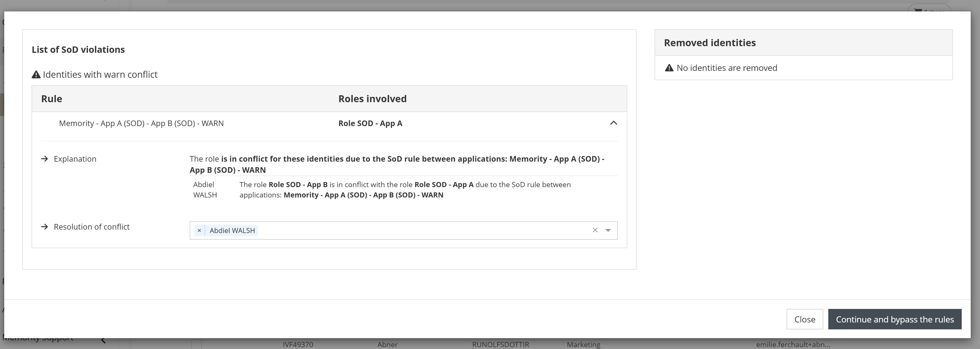Click the arrow icon next to Resolution of conflict
Viewport: 980px width, 349px height.
click(45, 227)
